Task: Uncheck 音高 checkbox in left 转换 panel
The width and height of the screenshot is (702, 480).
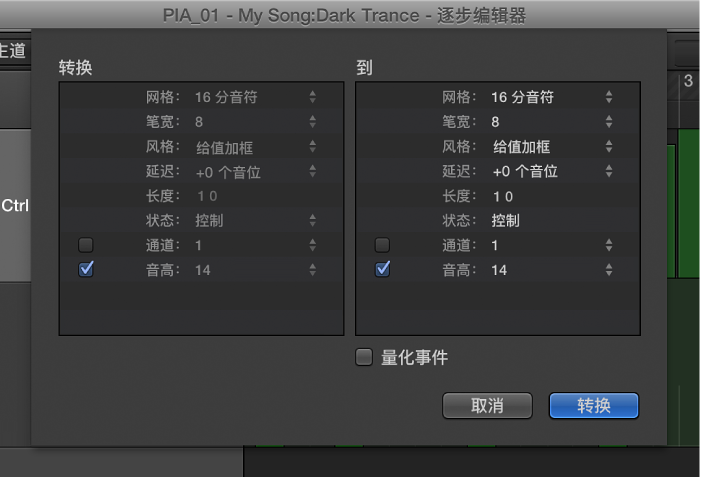Action: [86, 269]
